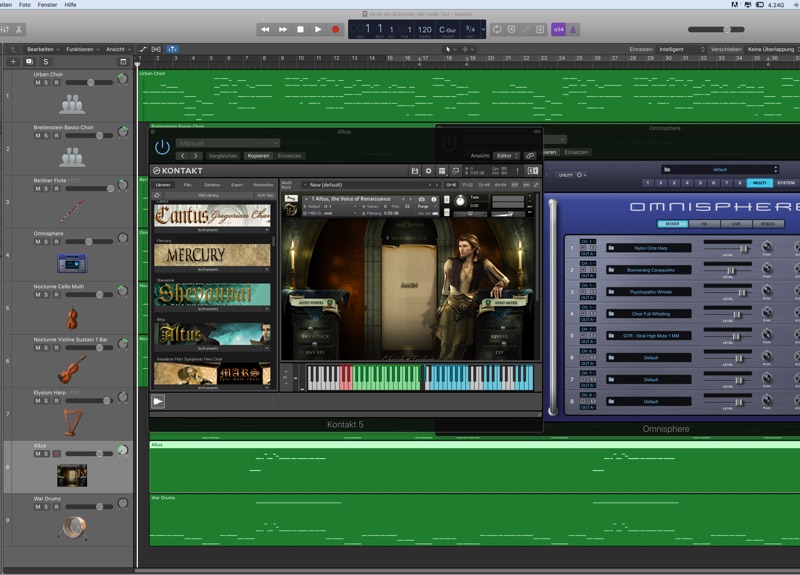
Task: Open the Hilfe menu in menu bar
Action: point(70,5)
